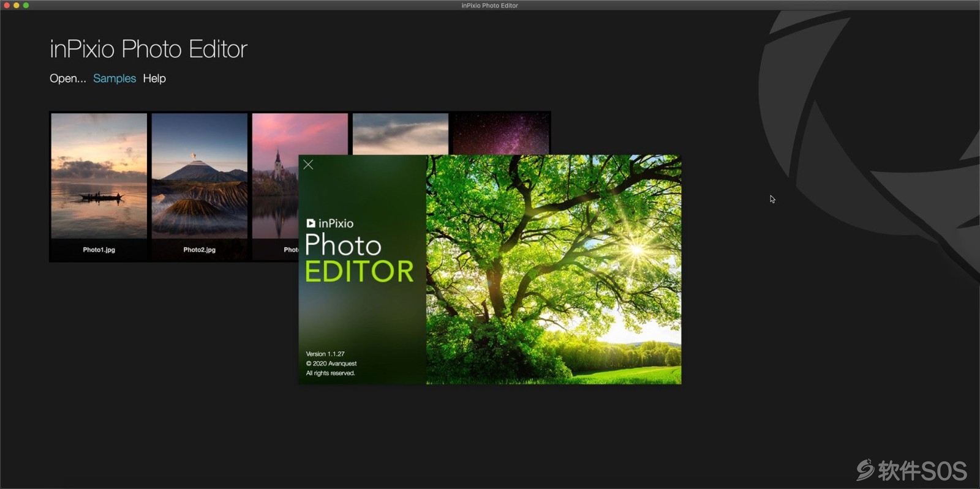Click the yellow minimize window button
980x489 pixels.
(17, 5)
